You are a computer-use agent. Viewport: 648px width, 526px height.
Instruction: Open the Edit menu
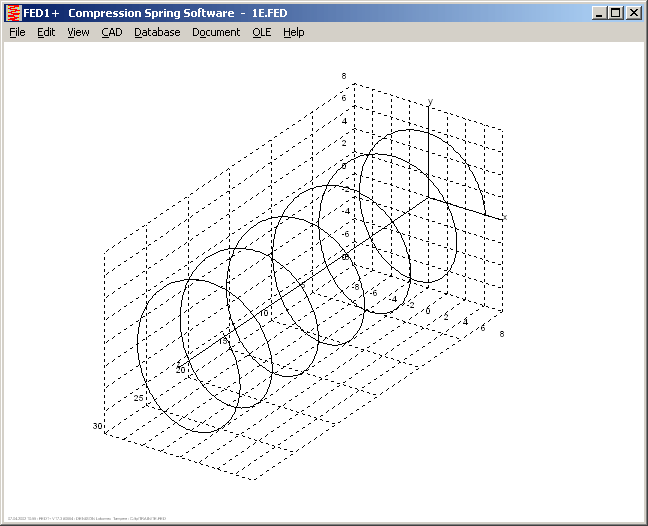tap(46, 32)
